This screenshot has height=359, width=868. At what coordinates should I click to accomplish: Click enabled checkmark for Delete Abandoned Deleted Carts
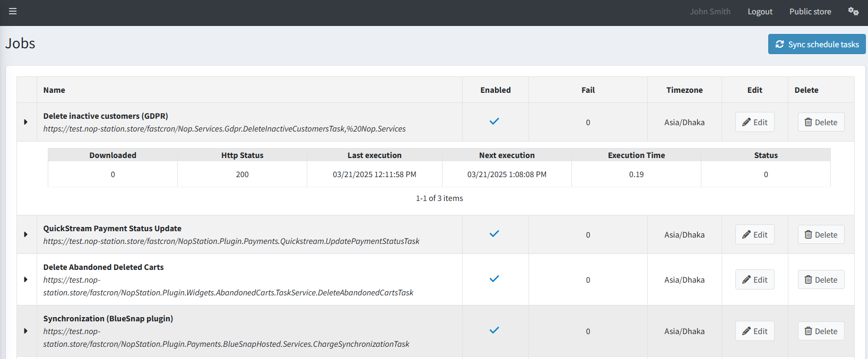[x=494, y=279]
